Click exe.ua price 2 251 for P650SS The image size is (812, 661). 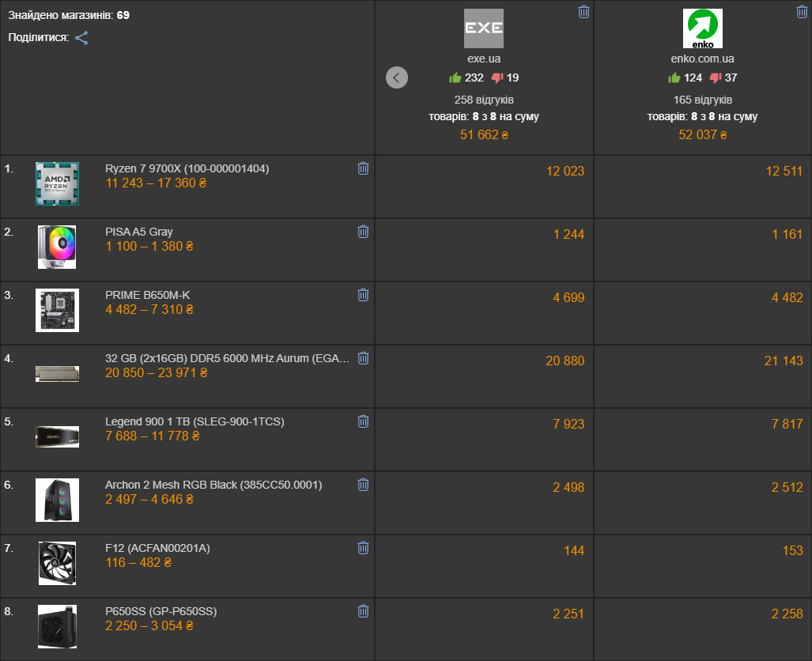tap(568, 614)
